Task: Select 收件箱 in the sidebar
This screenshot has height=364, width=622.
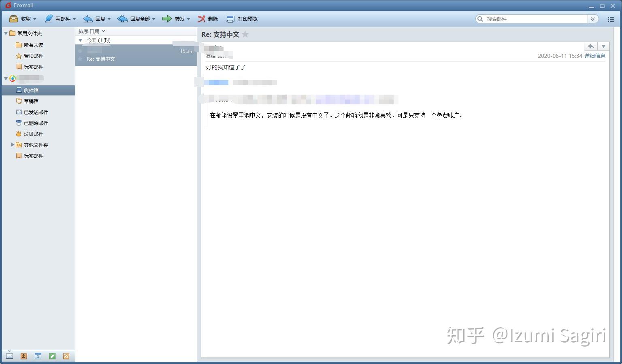Action: coord(32,90)
